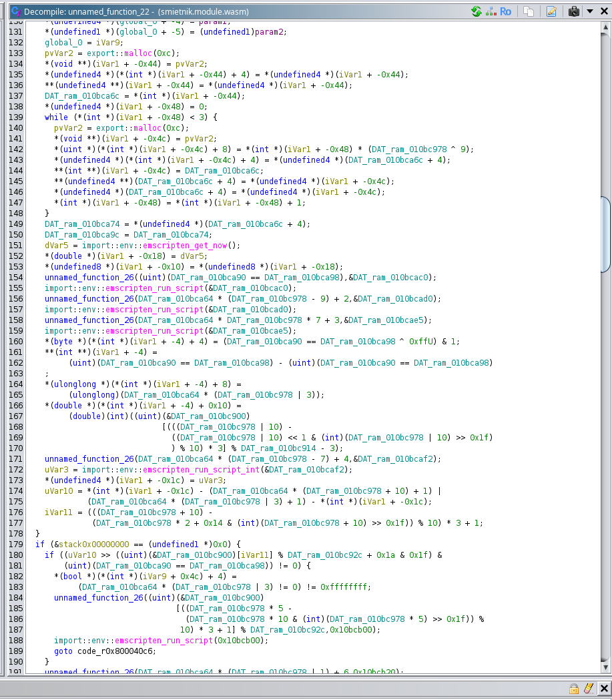Click 'DAT_ram_010bc914' on line 170

coord(278,448)
